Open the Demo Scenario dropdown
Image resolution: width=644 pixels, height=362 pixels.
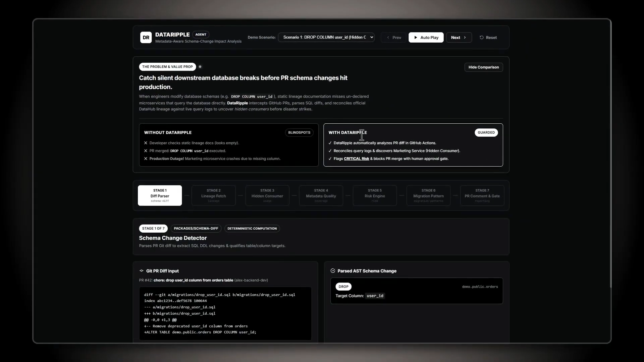pyautogui.click(x=326, y=37)
